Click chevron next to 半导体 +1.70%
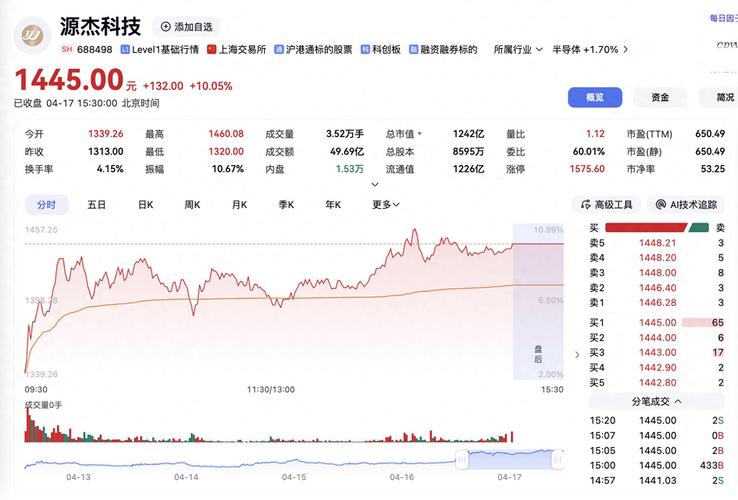This screenshot has height=500, width=738. pyautogui.click(x=626, y=49)
